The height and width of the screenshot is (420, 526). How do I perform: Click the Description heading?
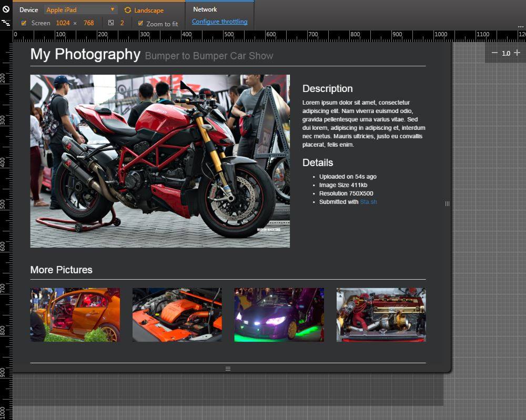pyautogui.click(x=327, y=88)
